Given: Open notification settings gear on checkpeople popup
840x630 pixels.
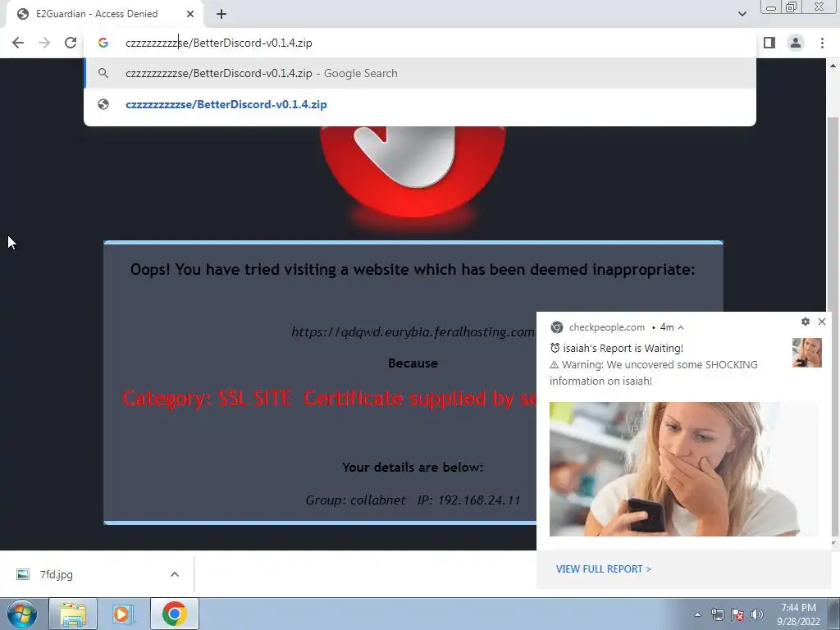Looking at the screenshot, I should coord(806,322).
